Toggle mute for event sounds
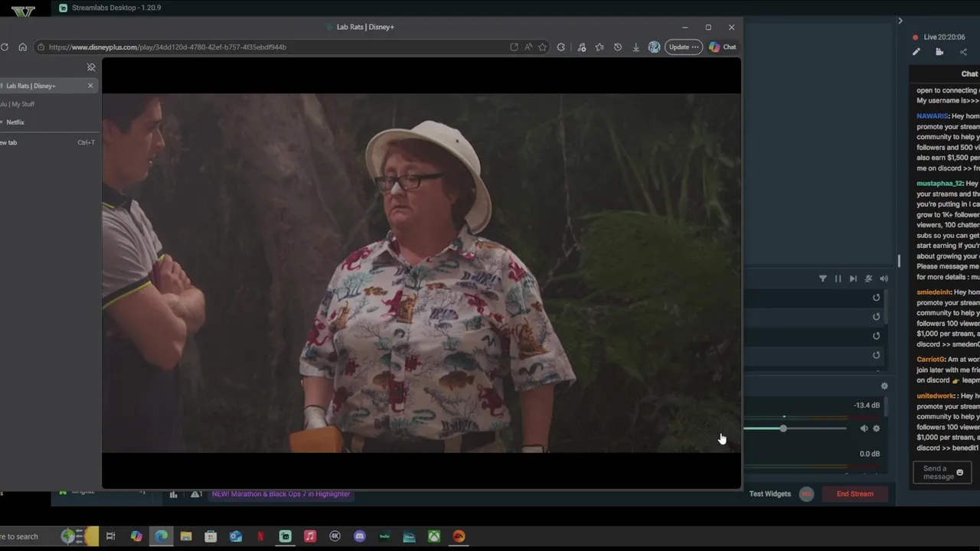 click(868, 279)
